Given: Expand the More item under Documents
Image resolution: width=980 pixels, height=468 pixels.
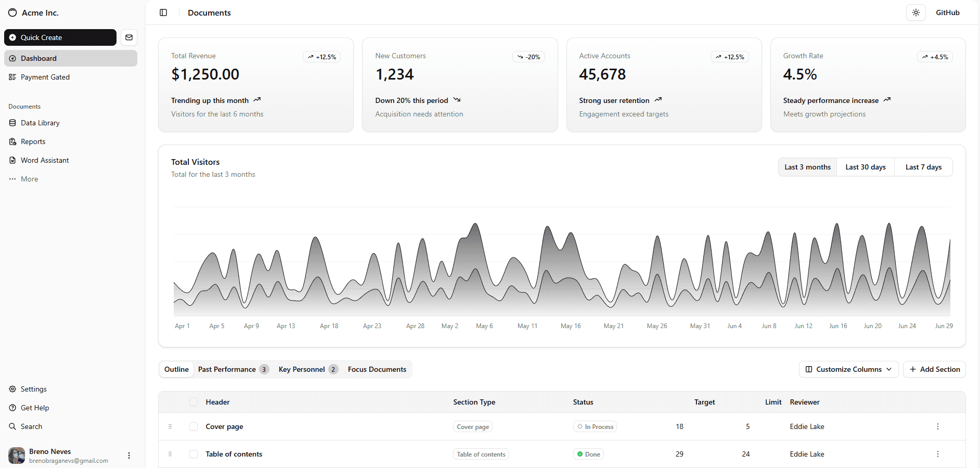Looking at the screenshot, I should [x=29, y=179].
